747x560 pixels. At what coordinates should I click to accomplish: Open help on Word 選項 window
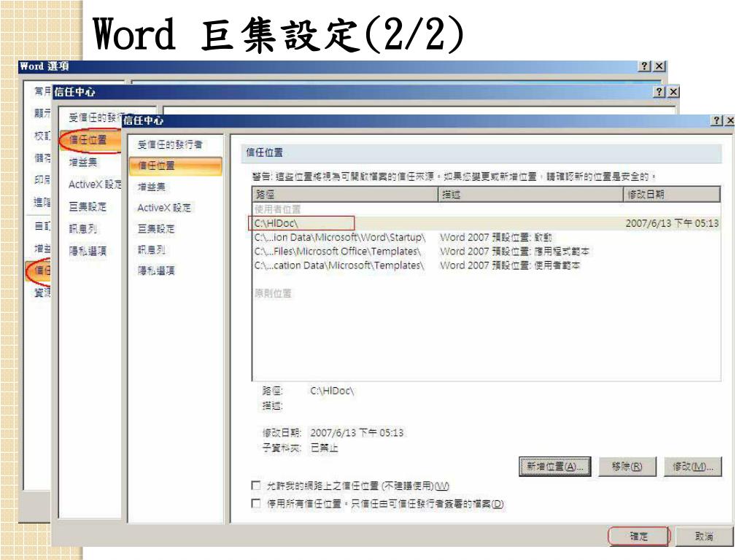click(x=645, y=66)
